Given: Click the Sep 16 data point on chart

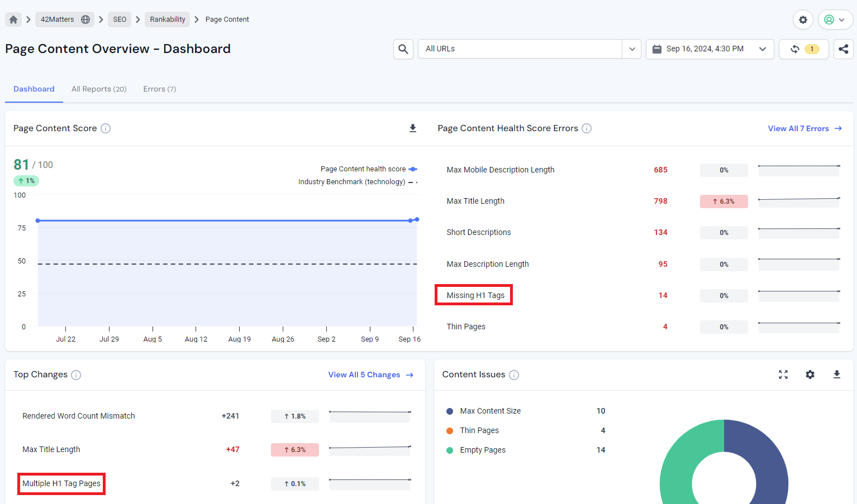Looking at the screenshot, I should point(417,219).
